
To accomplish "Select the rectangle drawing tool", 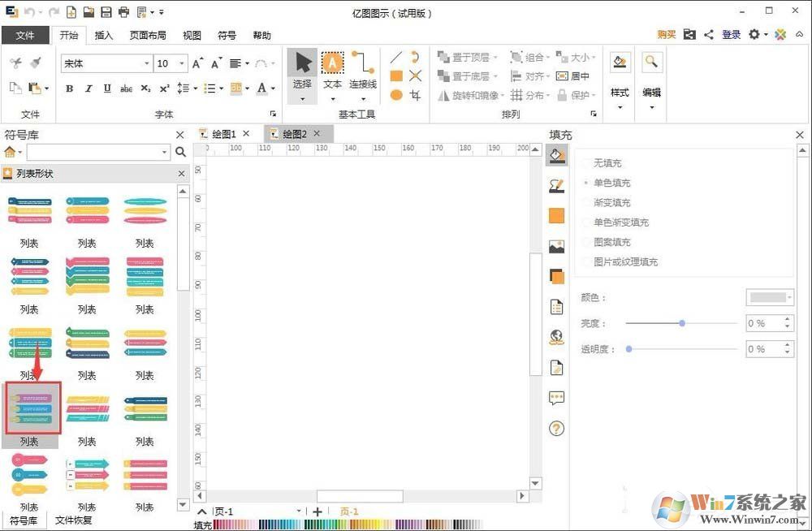I will pyautogui.click(x=395, y=76).
